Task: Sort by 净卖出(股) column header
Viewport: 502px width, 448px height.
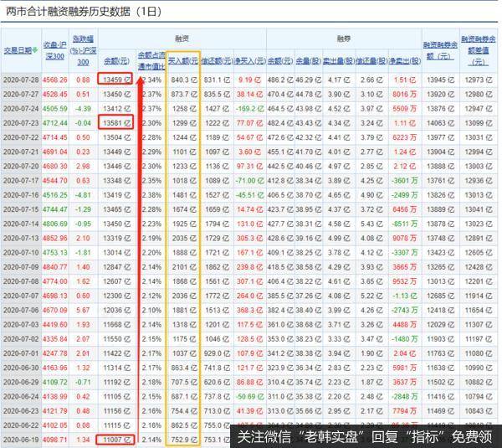Action: (405, 61)
